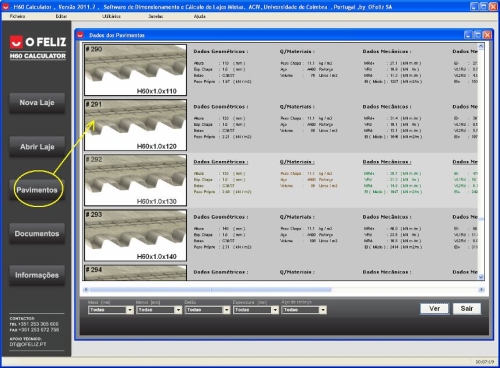Click the Nova Laje sidebar button
The height and width of the screenshot is (368, 500).
click(x=37, y=103)
